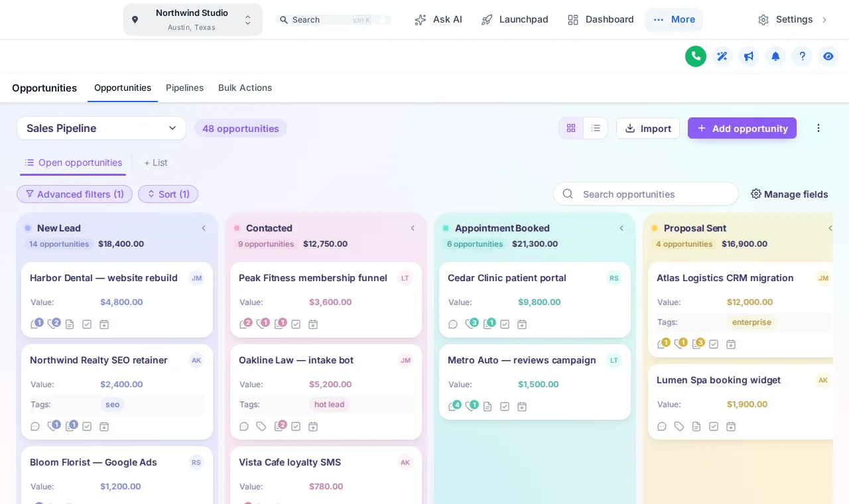
Task: Open the Northwind Studio location switcher
Action: [x=193, y=19]
